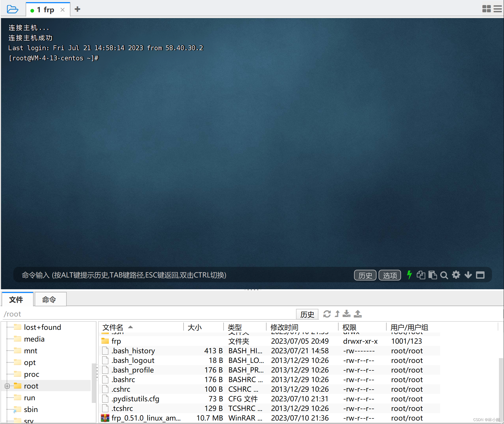504x424 pixels.
Task: Close the frp session tab
Action: pyautogui.click(x=63, y=10)
